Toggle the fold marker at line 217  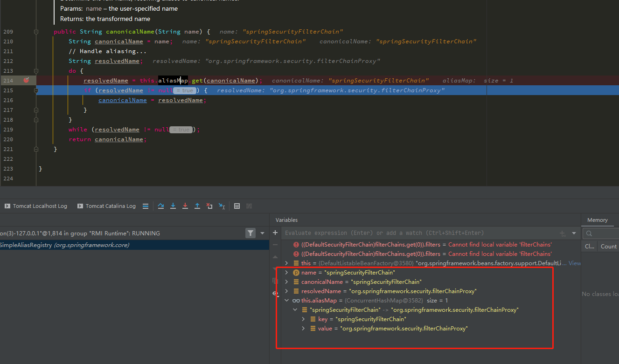click(36, 110)
